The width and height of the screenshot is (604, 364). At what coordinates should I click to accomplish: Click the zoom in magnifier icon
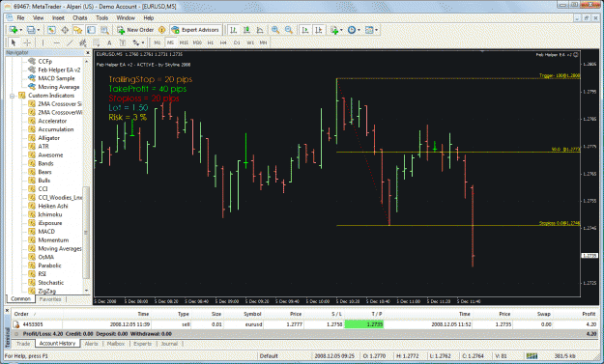pos(275,30)
